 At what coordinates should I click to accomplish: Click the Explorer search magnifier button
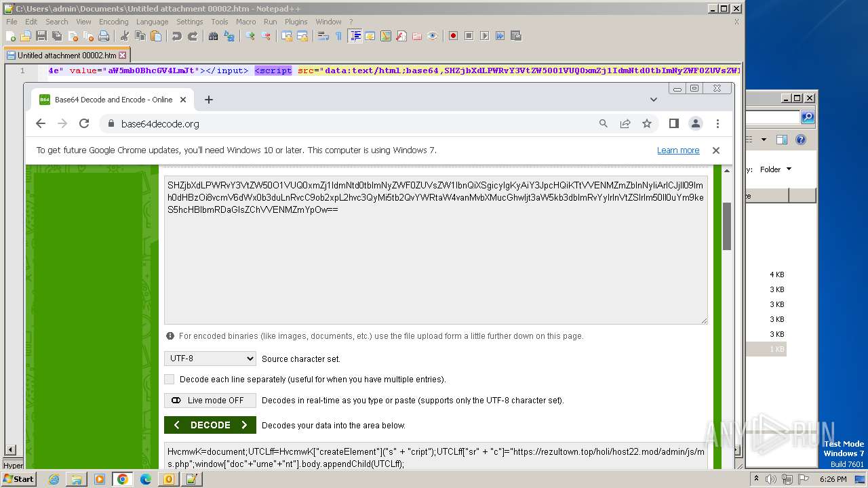click(808, 117)
